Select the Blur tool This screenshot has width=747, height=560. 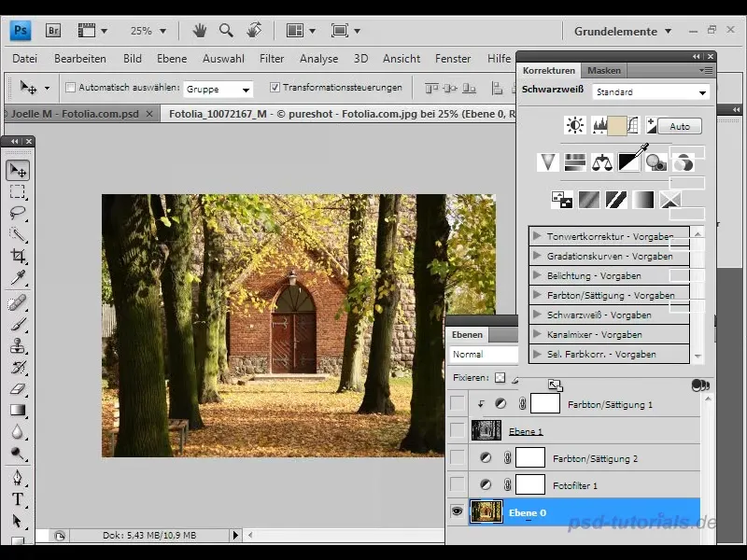point(18,431)
